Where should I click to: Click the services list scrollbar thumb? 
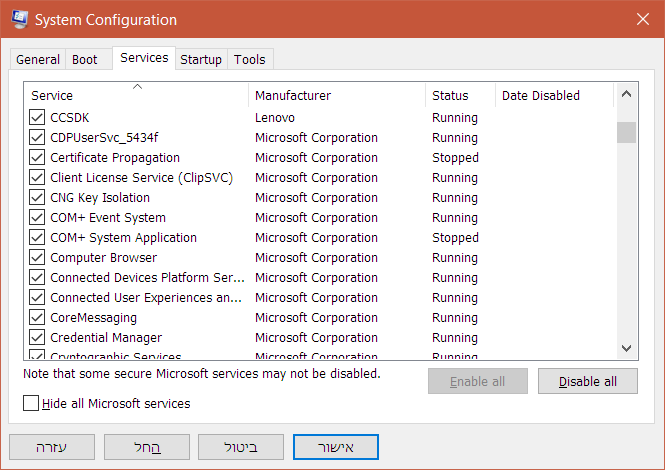pyautogui.click(x=626, y=132)
